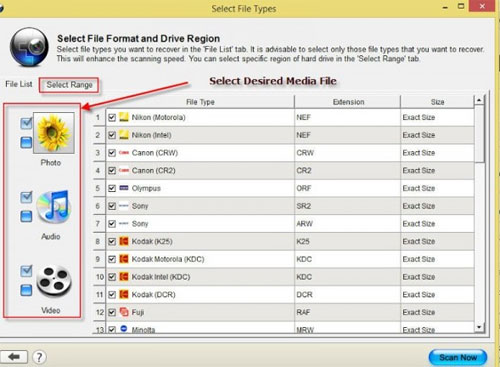Click the Kodak Intel (KDC) icon
Image resolution: width=500 pixels, height=367 pixels.
coord(124,277)
